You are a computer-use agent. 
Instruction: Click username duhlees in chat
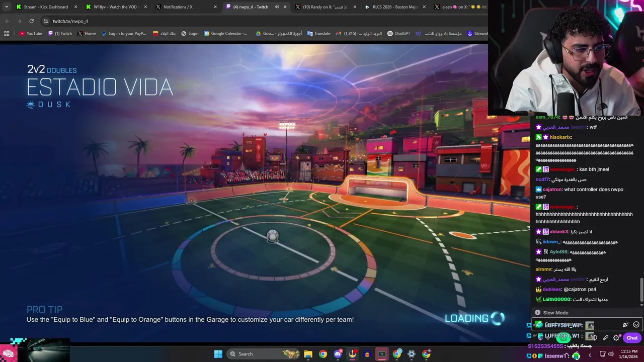tap(551, 290)
